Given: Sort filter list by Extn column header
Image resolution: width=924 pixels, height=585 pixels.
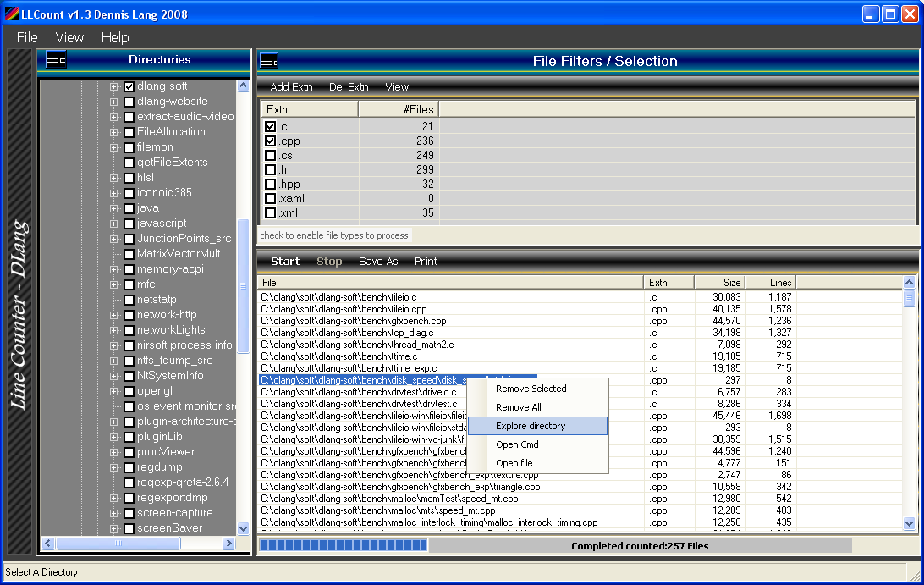Looking at the screenshot, I should click(x=310, y=109).
